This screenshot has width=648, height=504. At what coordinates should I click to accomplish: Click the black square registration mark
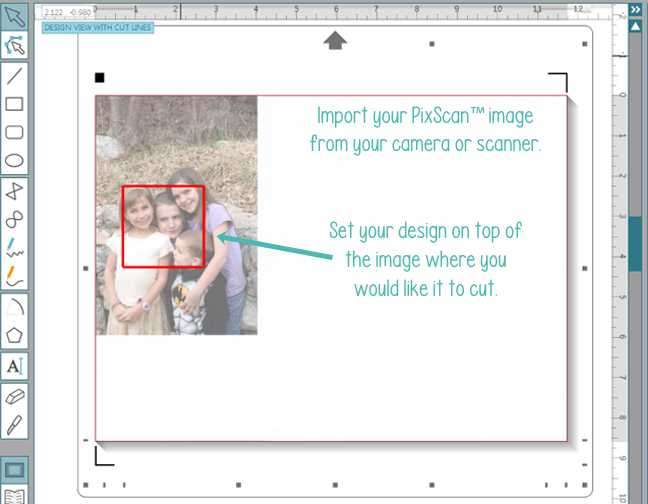click(x=99, y=77)
